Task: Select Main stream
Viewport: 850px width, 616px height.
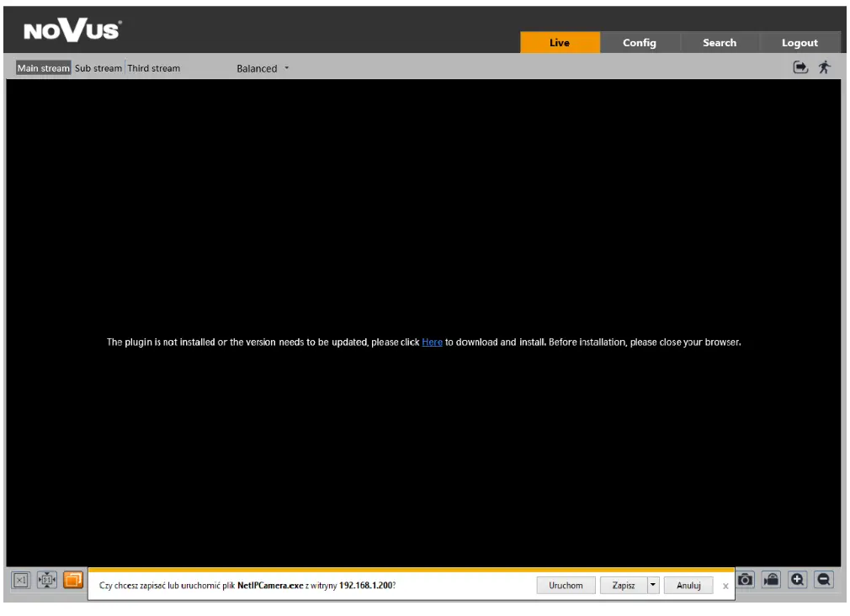Action: tap(44, 68)
